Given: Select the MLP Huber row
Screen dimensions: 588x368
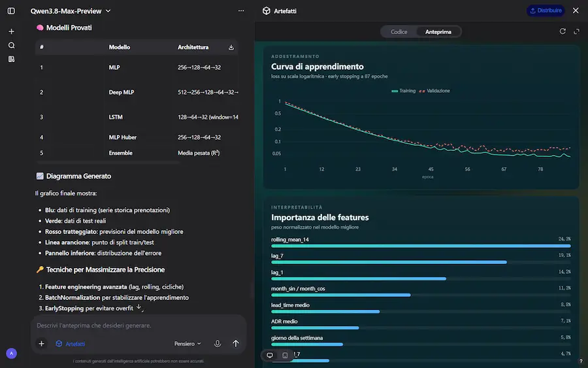Looking at the screenshot, I should click(137, 137).
